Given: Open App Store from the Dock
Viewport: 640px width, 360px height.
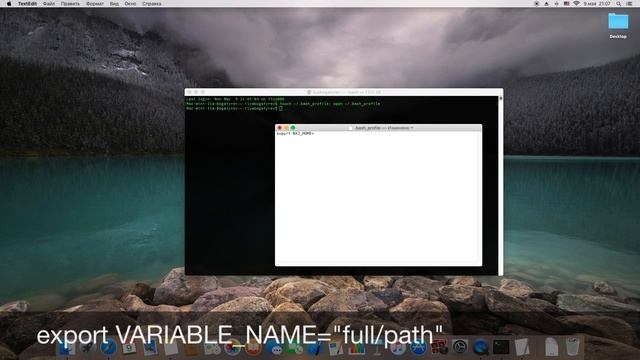Looking at the screenshot, I should pyautogui.click(x=418, y=348).
